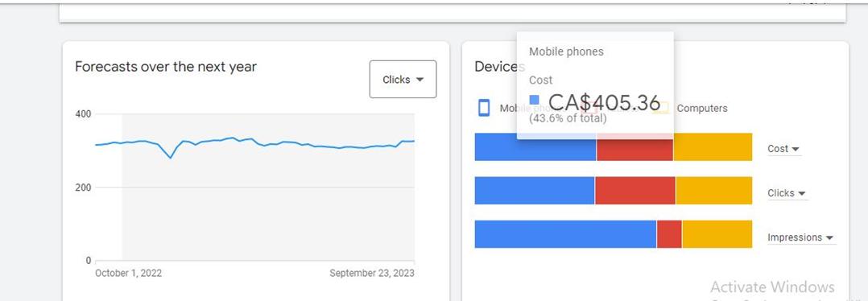Click the arrow next to Impressions
868x301 pixels.
point(830,238)
